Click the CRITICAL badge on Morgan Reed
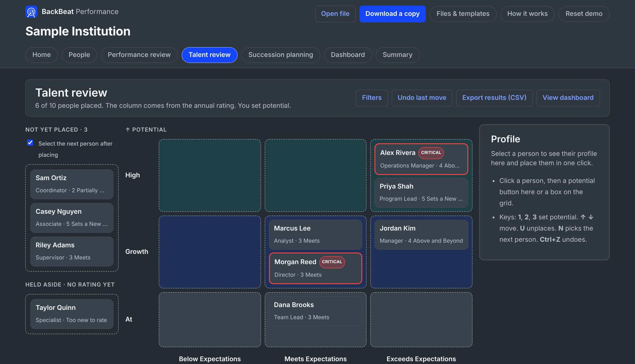Screen dimensions: 635x364 pyautogui.click(x=332, y=262)
